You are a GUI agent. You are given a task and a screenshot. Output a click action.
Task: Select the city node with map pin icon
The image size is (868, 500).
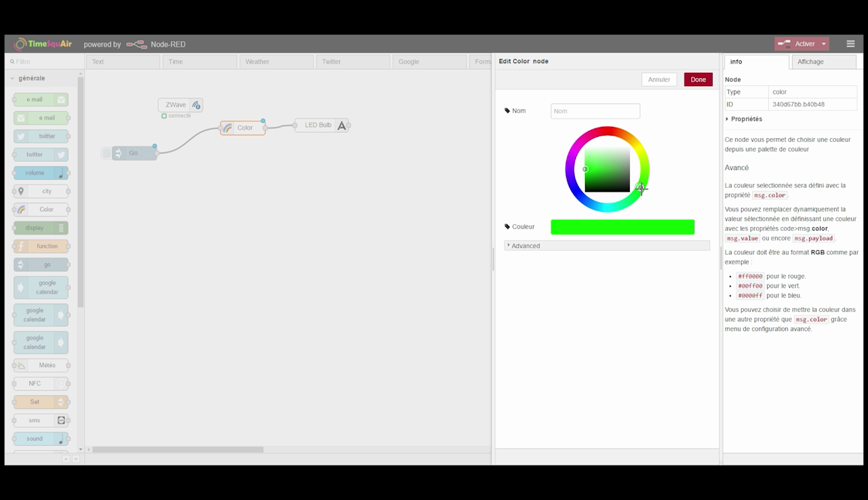pyautogui.click(x=41, y=191)
